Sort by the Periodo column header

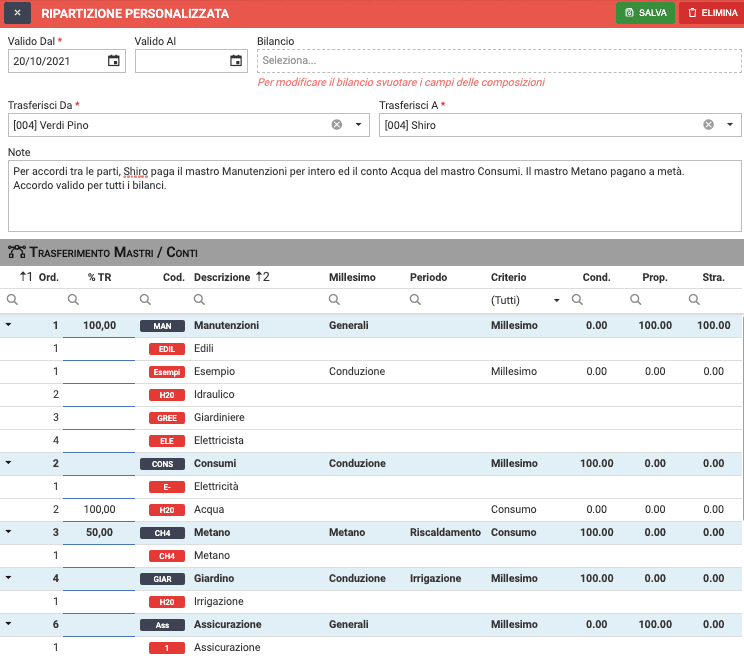click(x=428, y=277)
